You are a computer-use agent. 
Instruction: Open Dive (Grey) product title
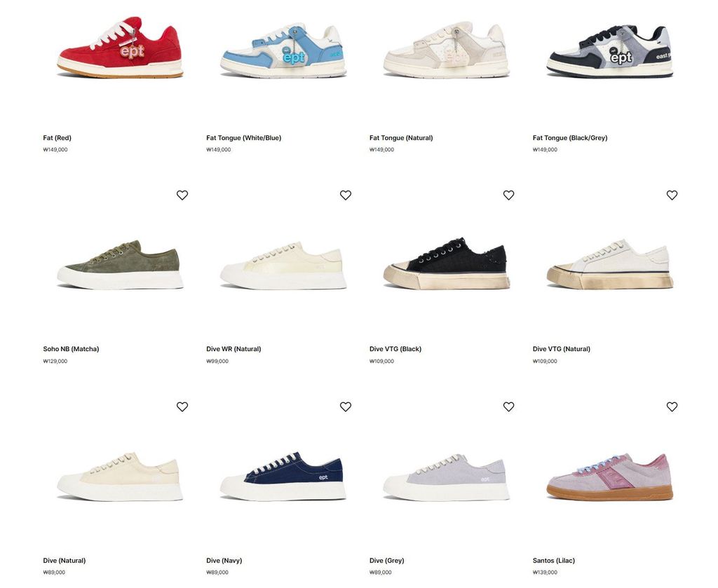[x=387, y=561]
